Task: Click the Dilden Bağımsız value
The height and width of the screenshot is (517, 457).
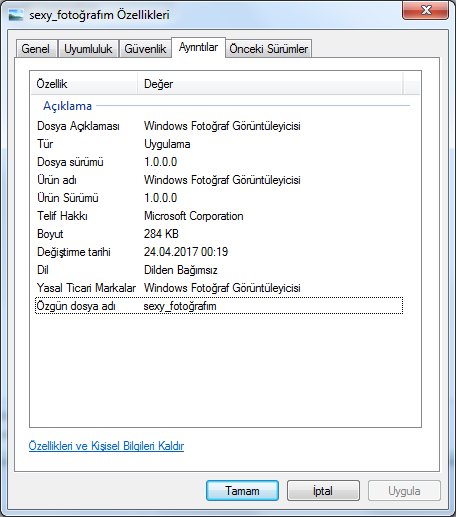Action: [181, 270]
